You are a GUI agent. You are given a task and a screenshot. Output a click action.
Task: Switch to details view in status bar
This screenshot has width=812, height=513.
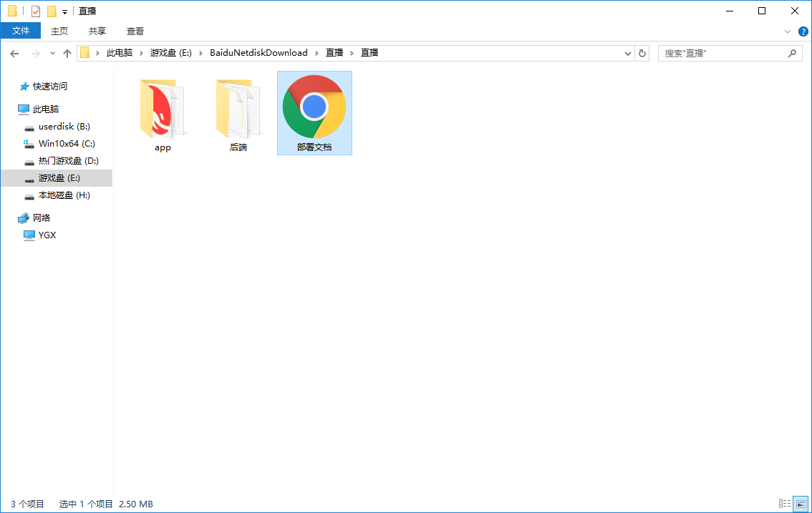785,504
